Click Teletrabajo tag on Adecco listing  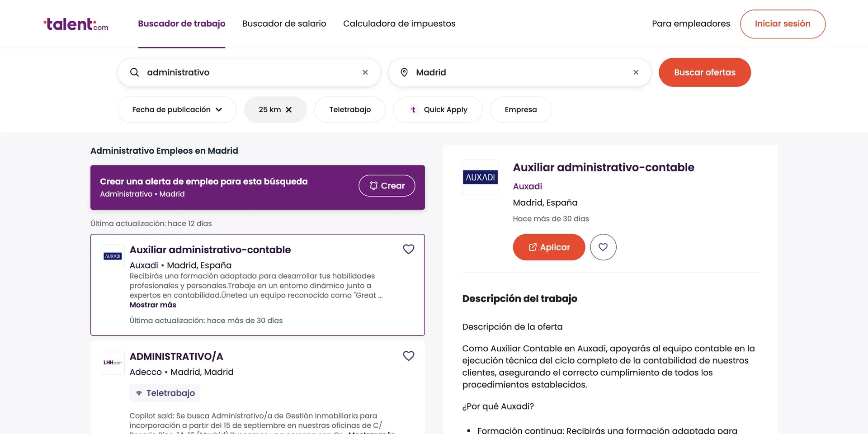point(165,393)
